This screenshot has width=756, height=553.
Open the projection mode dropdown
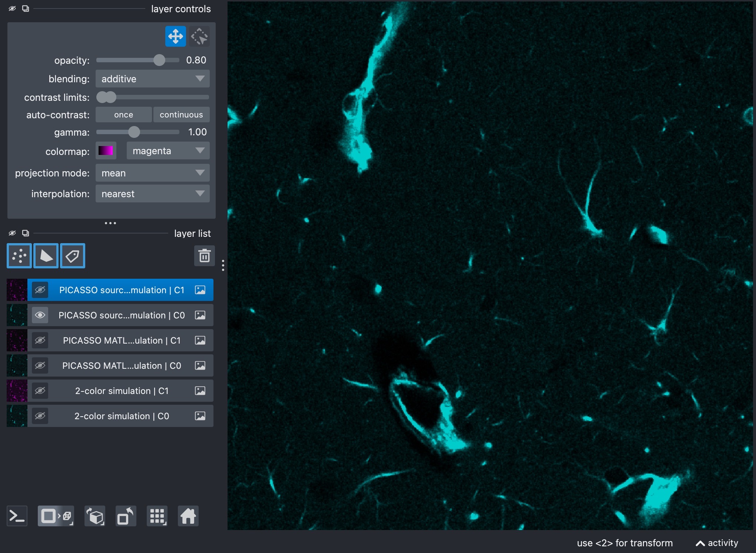(x=153, y=173)
